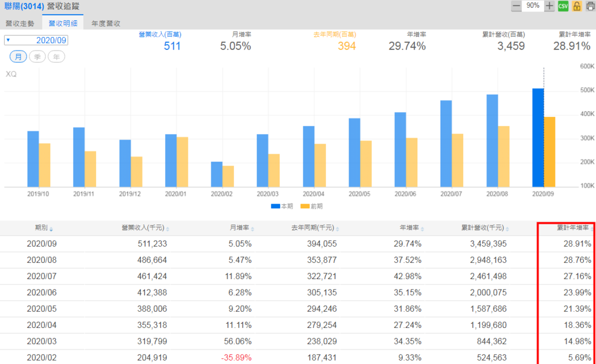596x364 pixels.
Task: Click the 2020/01 axis label
Action: [x=176, y=194]
